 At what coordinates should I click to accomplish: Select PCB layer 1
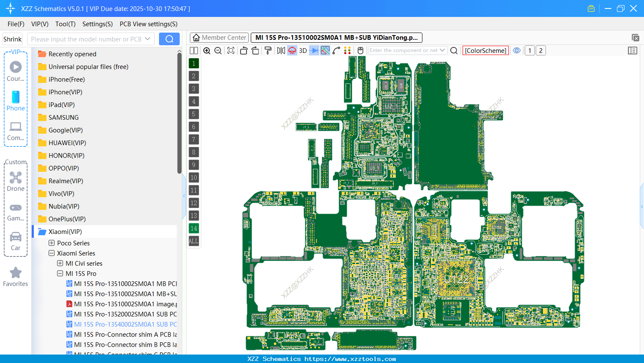click(x=194, y=63)
